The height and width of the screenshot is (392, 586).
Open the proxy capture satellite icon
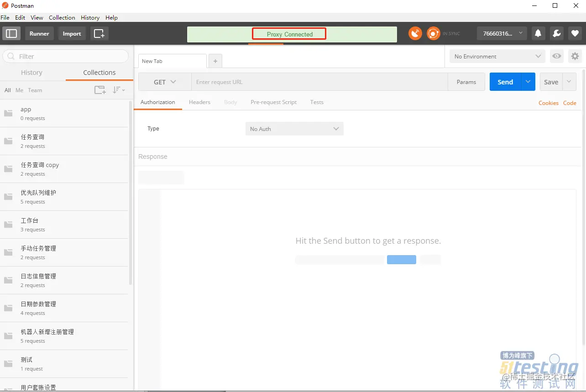tap(415, 33)
